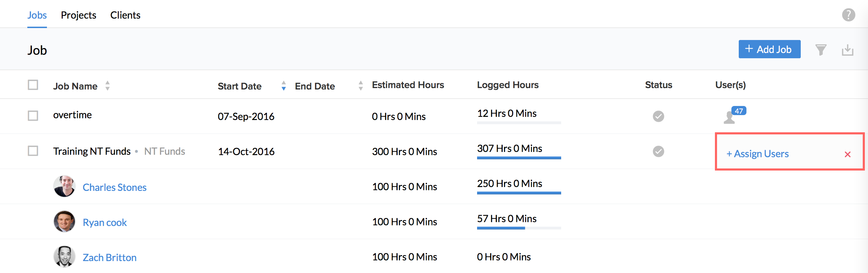Click the export download icon

tap(847, 50)
